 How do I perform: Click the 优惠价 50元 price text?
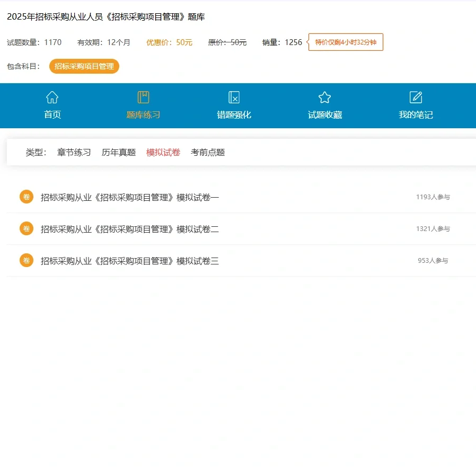click(x=170, y=42)
